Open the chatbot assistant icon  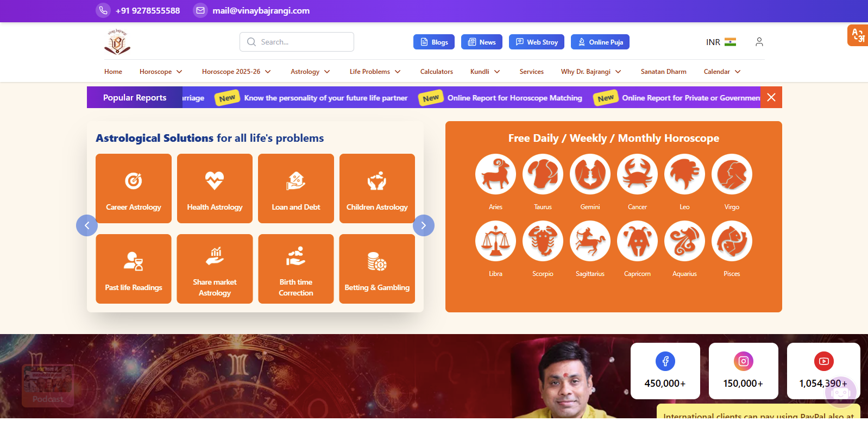840,392
